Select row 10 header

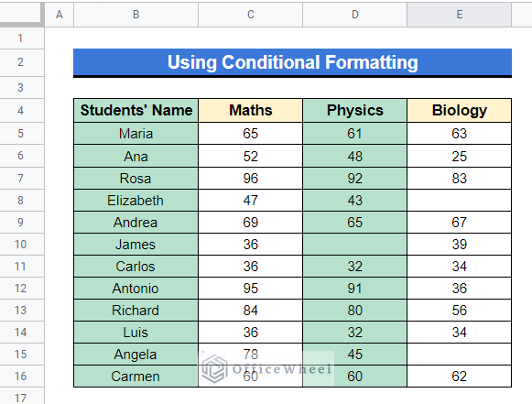point(22,244)
